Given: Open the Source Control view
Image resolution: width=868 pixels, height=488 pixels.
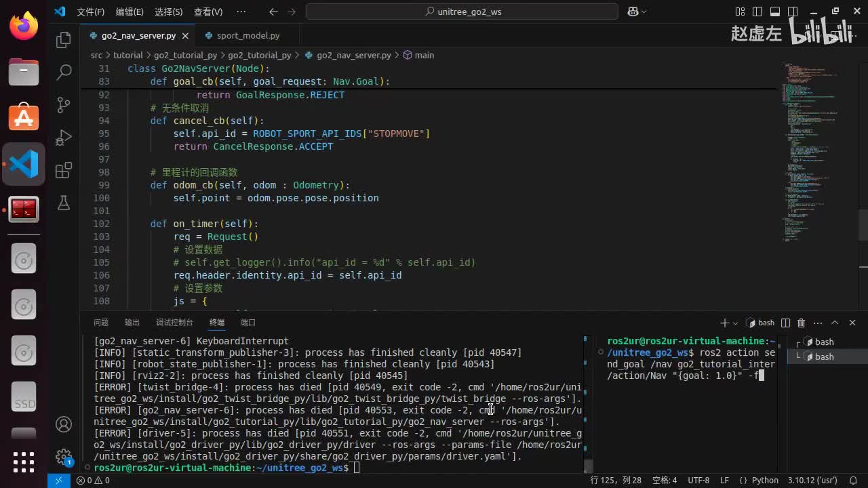Looking at the screenshot, I should point(64,104).
